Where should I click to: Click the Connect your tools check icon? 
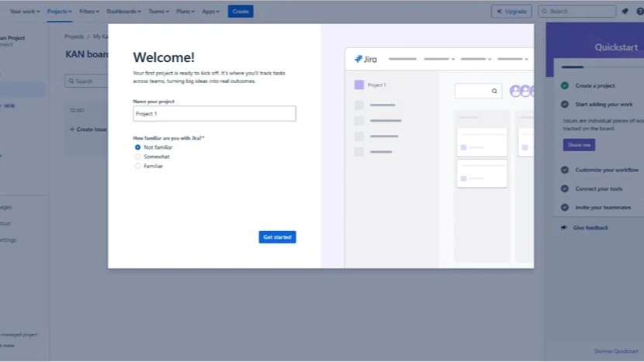tap(565, 189)
